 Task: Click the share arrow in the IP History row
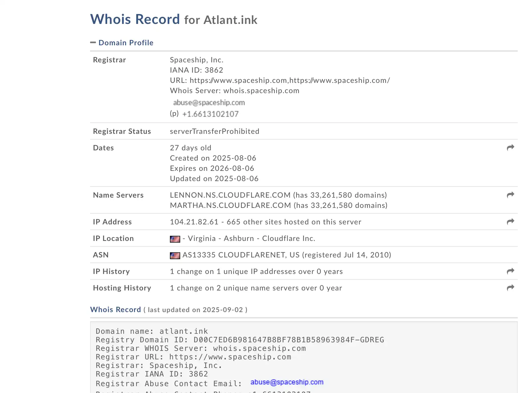tap(510, 271)
